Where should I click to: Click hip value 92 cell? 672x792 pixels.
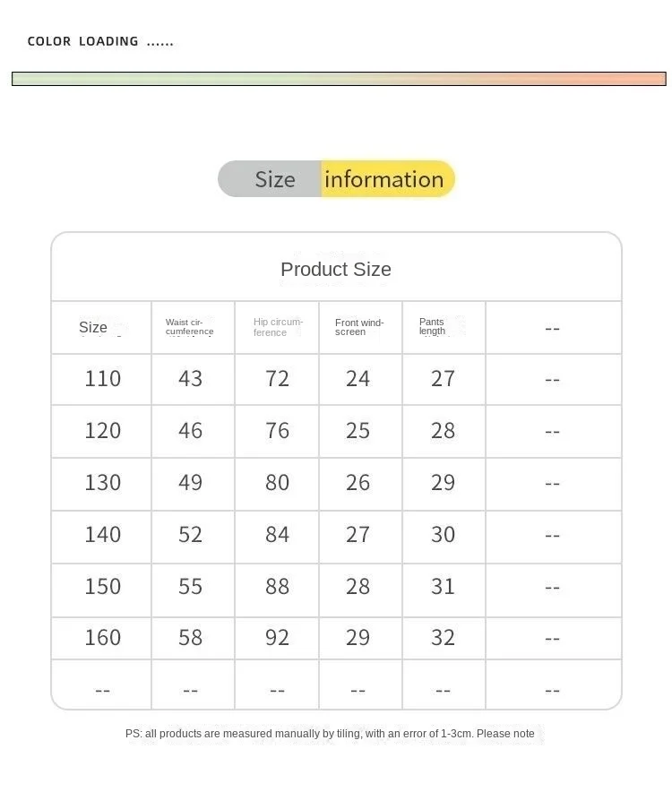click(x=278, y=638)
